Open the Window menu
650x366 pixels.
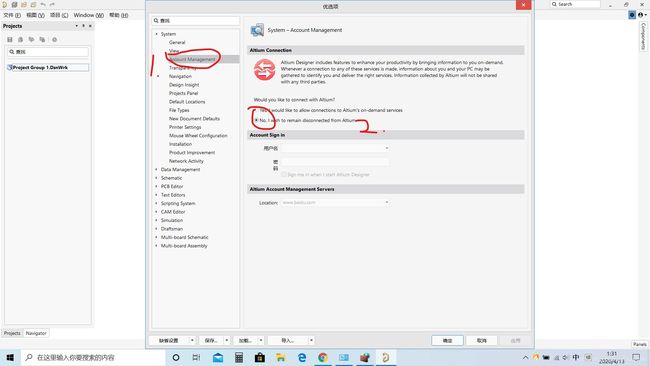pyautogui.click(x=88, y=15)
